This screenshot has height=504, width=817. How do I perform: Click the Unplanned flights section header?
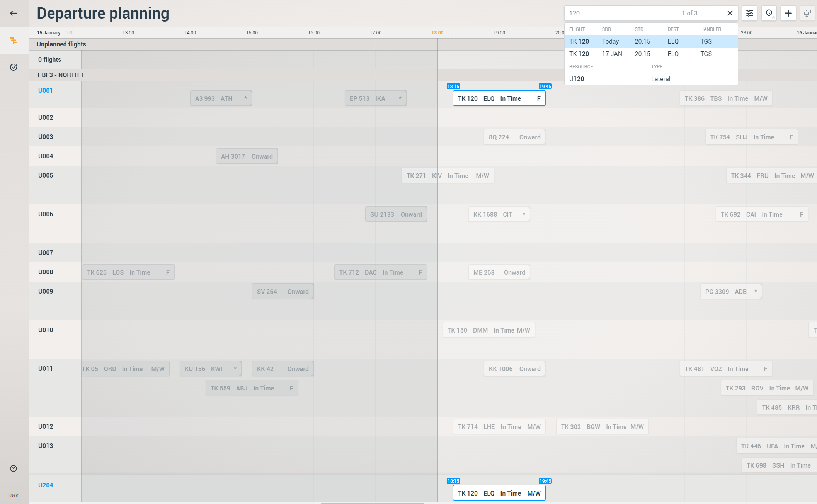click(61, 44)
